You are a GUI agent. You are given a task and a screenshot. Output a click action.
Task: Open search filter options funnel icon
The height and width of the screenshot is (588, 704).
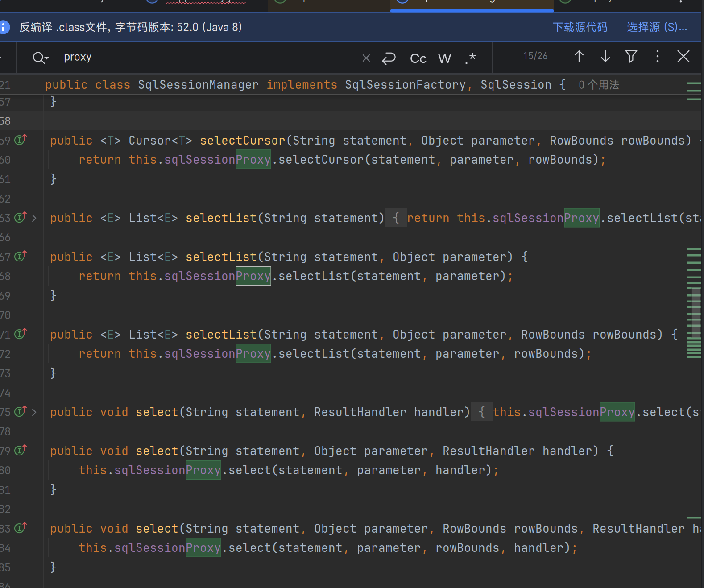tap(631, 56)
